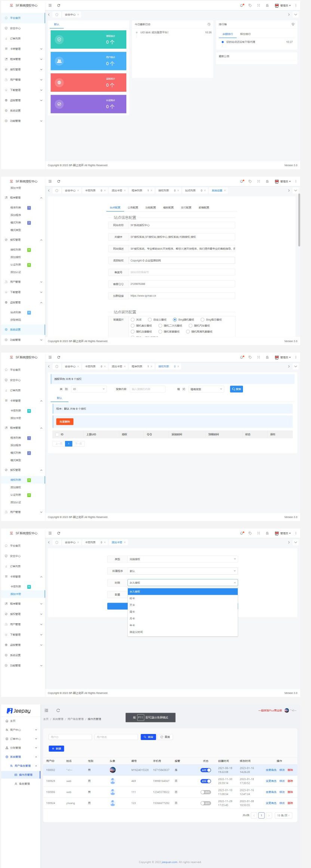The image size is (311, 868).
Task: Click avatar of user 100002 in table
Action: point(113,770)
